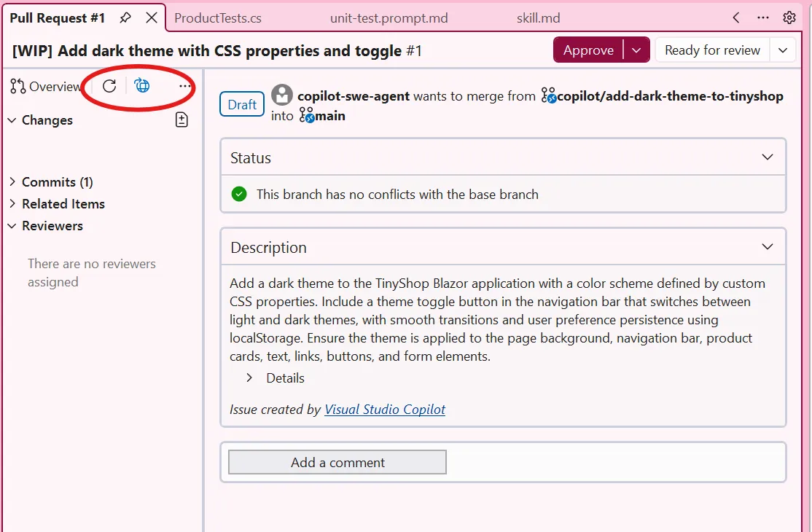Switch to skill.md tab
812x532 pixels.
pyautogui.click(x=538, y=18)
